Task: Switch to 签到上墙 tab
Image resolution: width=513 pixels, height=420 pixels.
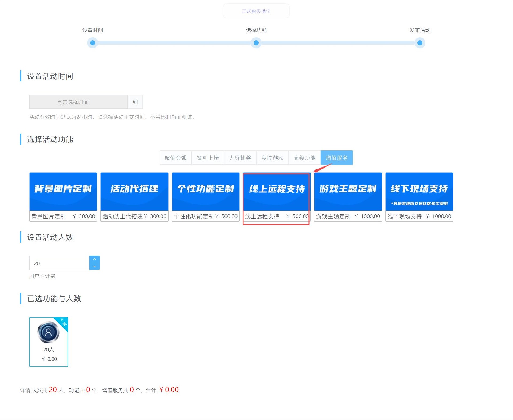Action: 208,158
